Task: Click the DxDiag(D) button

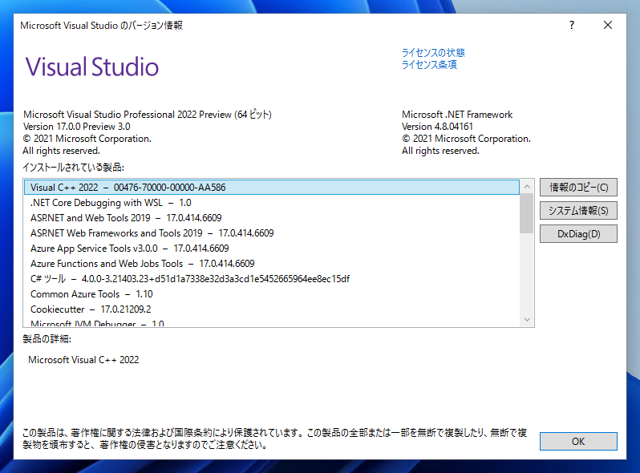Action: point(578,234)
